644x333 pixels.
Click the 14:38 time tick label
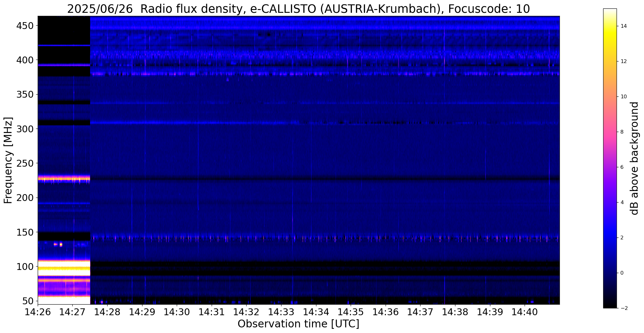pos(455,312)
